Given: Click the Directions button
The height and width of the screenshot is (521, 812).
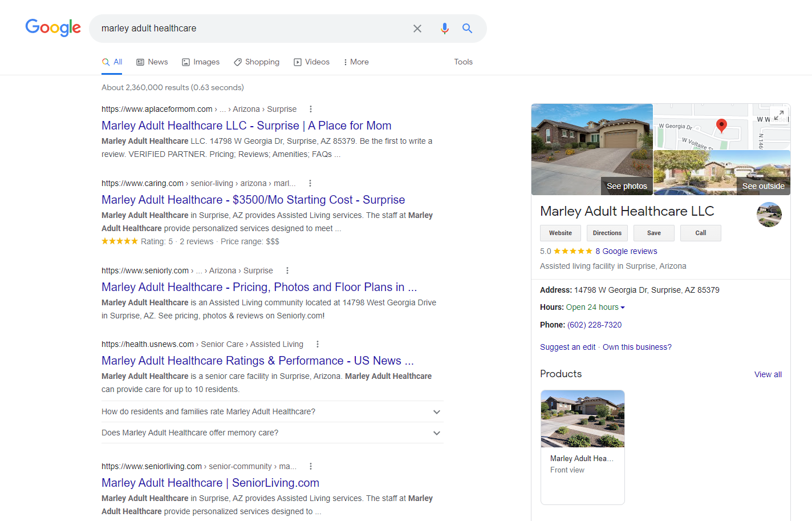Looking at the screenshot, I should tap(607, 233).
